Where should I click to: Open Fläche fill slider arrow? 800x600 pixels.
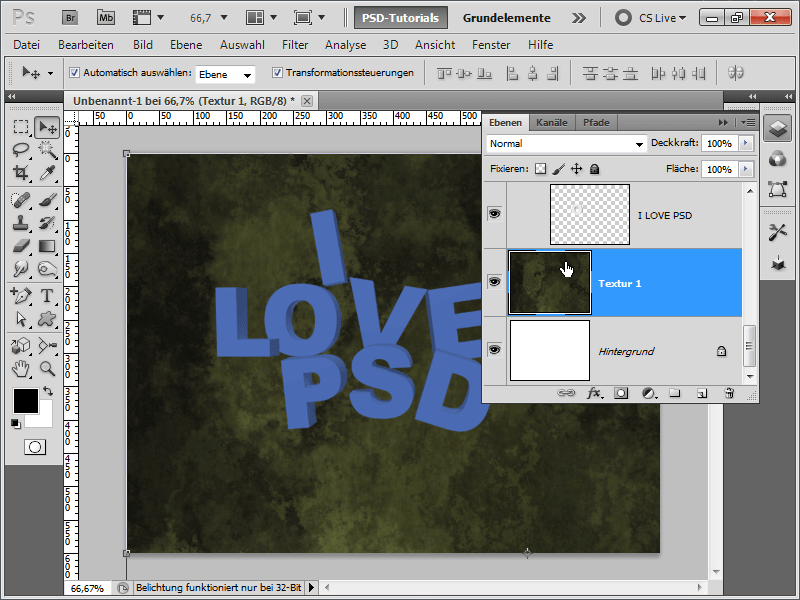[746, 169]
